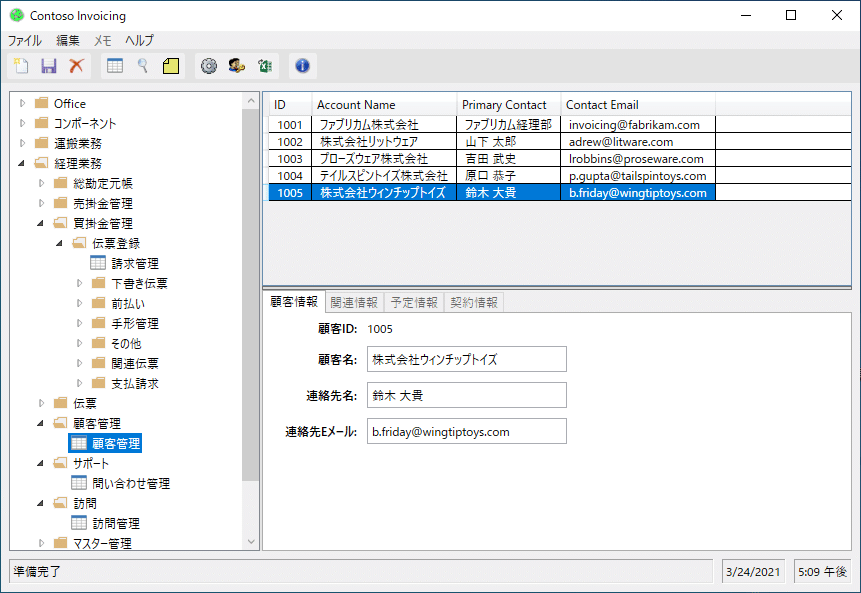The width and height of the screenshot is (861, 593).
Task: Click the Save floppy disk icon
Action: click(x=49, y=66)
